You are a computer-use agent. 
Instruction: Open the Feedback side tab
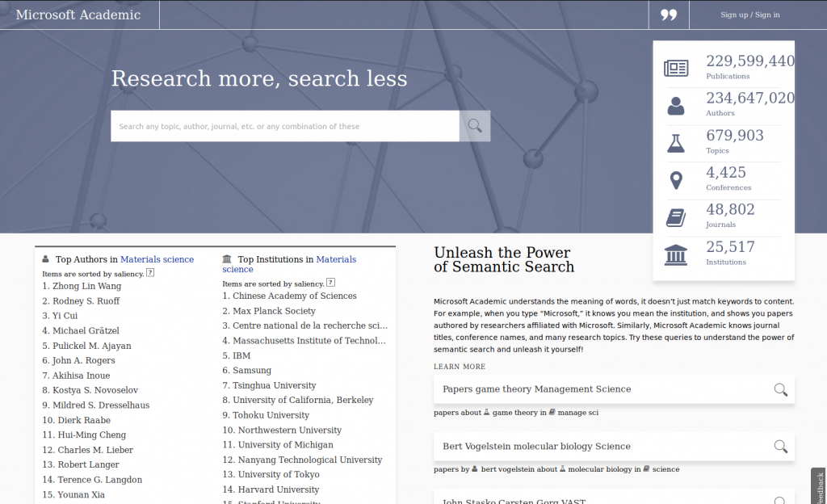click(x=819, y=486)
